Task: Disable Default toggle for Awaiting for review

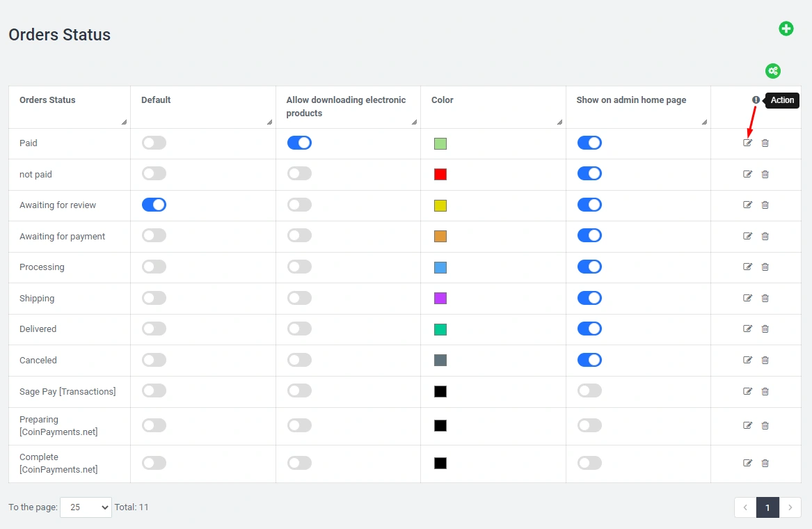Action: (x=154, y=205)
